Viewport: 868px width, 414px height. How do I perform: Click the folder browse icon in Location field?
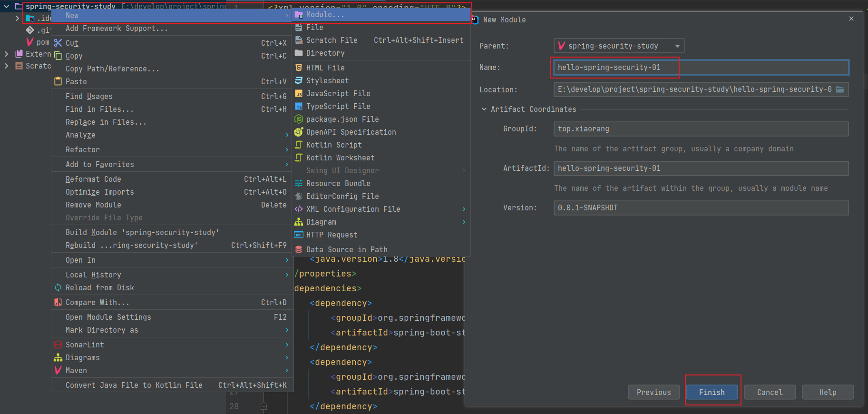840,89
